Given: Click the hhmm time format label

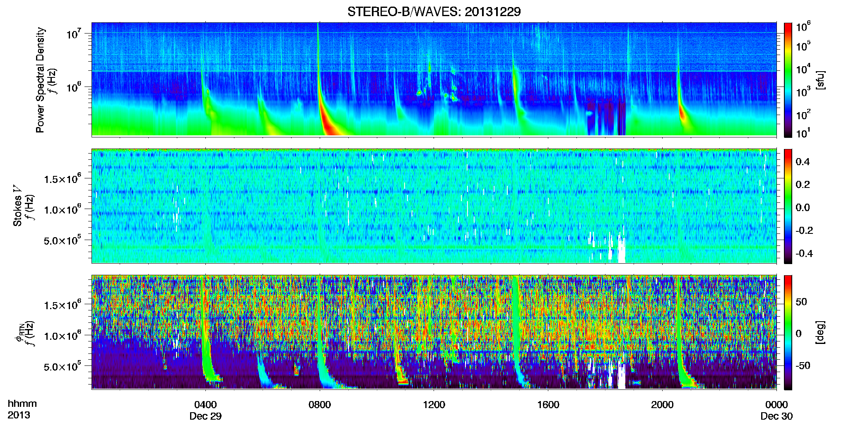Looking at the screenshot, I should click(x=22, y=404).
